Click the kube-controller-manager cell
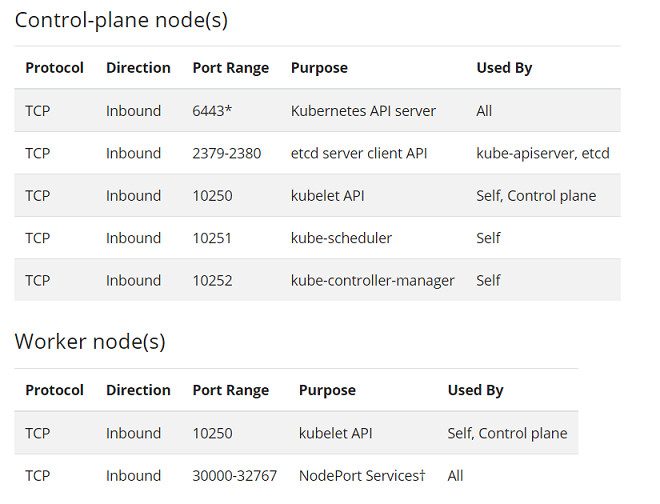This screenshot has width=660, height=504. click(373, 280)
